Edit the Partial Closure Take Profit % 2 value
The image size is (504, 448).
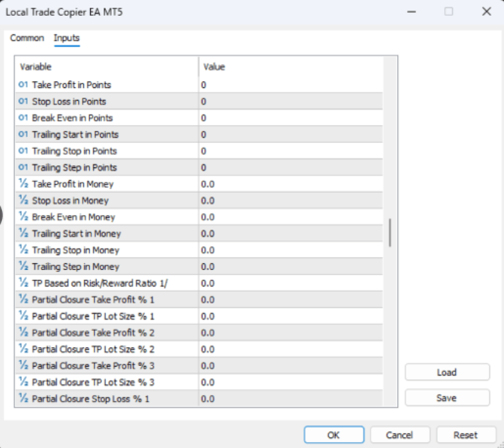[291, 332]
